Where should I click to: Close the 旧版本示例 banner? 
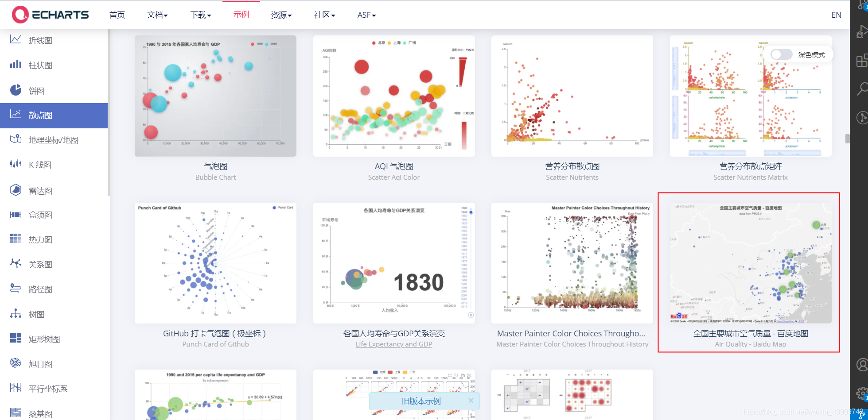[x=471, y=401]
